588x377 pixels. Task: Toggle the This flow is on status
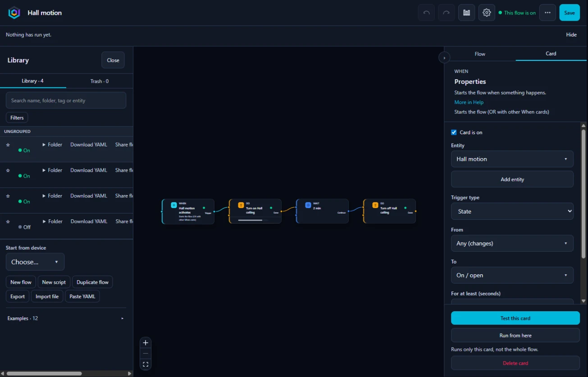click(x=517, y=13)
